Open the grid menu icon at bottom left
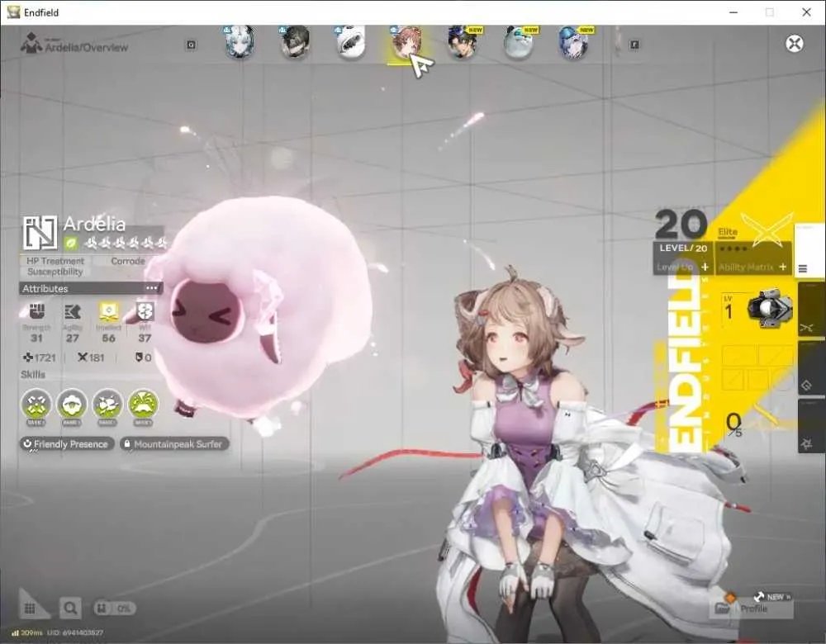Image resolution: width=826 pixels, height=644 pixels. click(x=30, y=608)
